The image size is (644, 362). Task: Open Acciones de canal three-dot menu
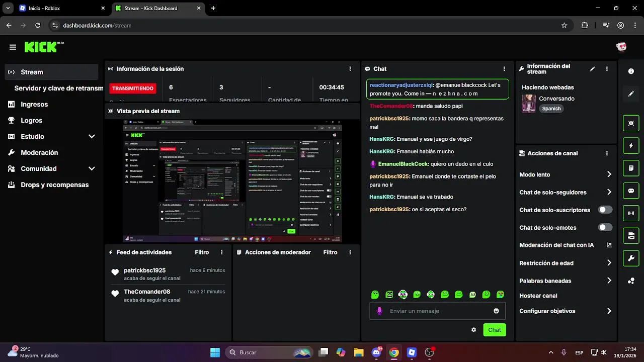pyautogui.click(x=607, y=153)
